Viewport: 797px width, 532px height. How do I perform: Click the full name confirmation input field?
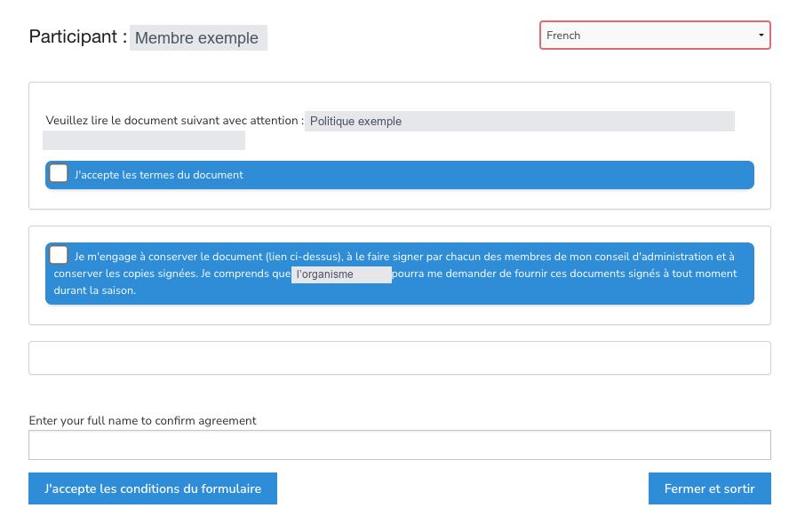pos(400,445)
